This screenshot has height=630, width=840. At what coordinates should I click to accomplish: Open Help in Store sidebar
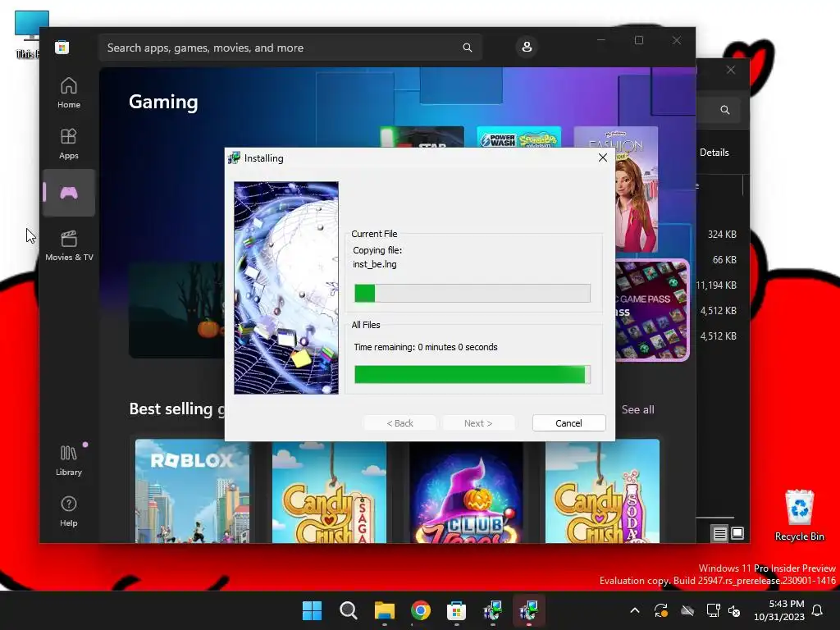click(69, 512)
